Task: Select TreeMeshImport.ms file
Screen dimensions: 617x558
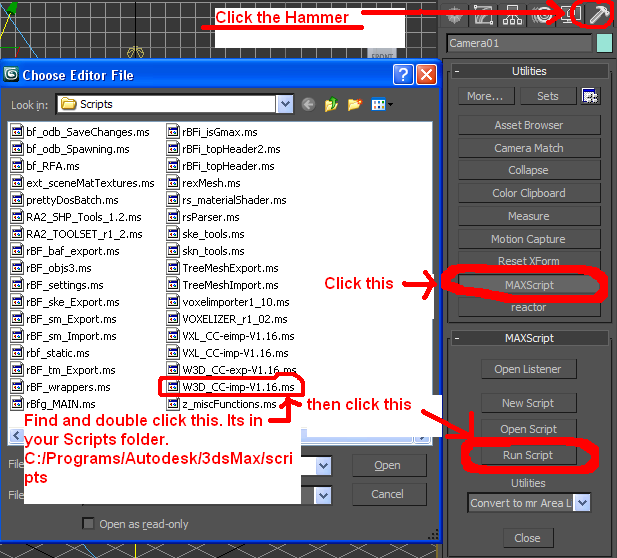Action: click(223, 285)
